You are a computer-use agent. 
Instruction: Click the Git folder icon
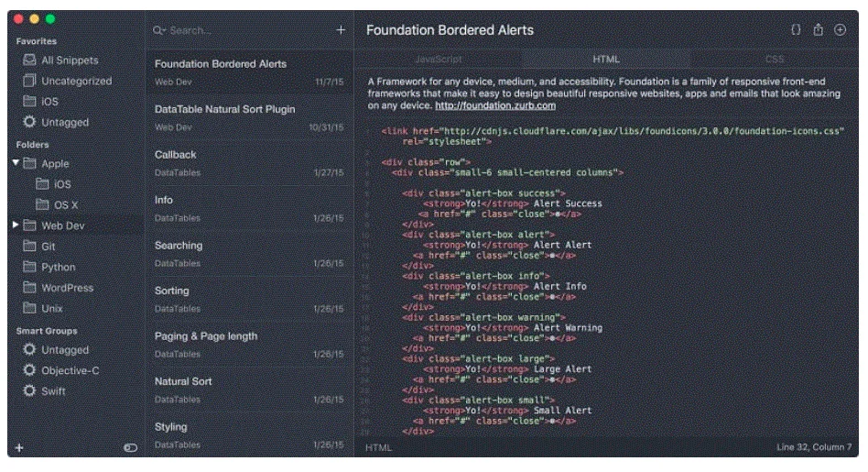pyautogui.click(x=29, y=246)
